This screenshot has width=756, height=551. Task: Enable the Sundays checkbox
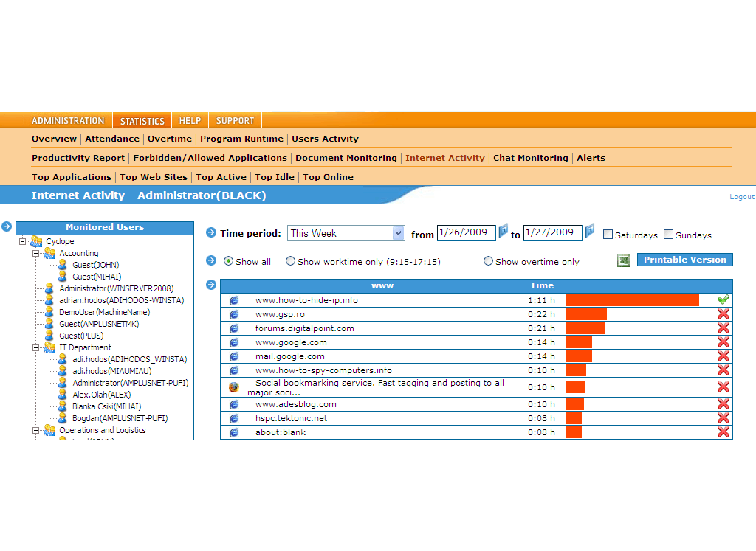[668, 235]
